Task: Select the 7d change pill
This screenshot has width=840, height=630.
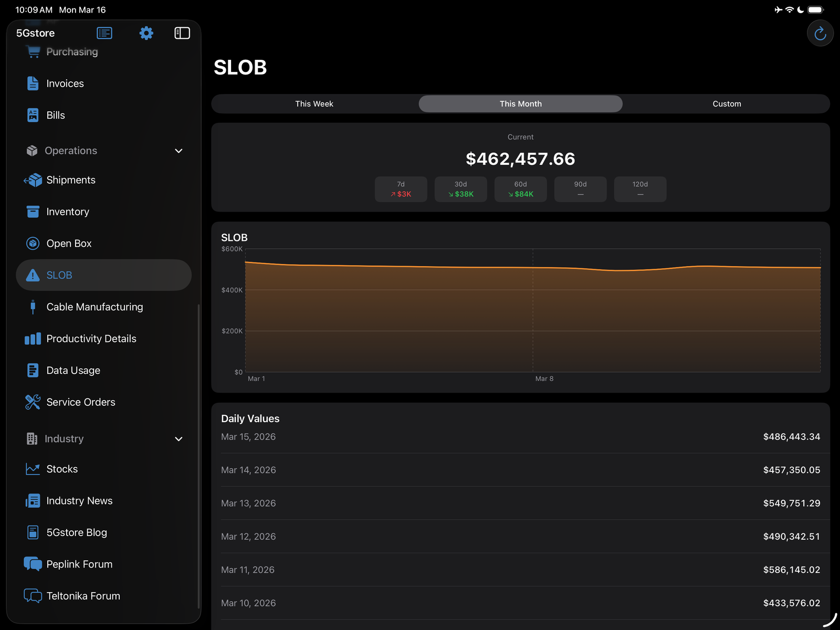Action: pyautogui.click(x=401, y=189)
